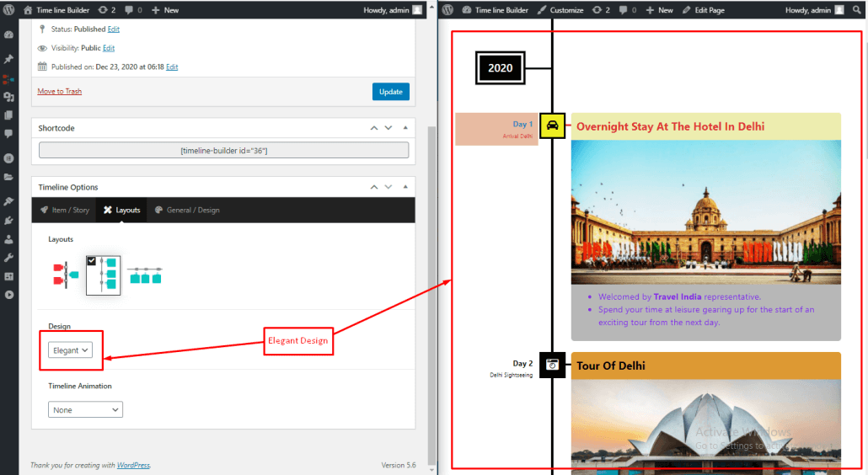Switch to the Item / Story tab
The height and width of the screenshot is (475, 868).
click(x=65, y=210)
